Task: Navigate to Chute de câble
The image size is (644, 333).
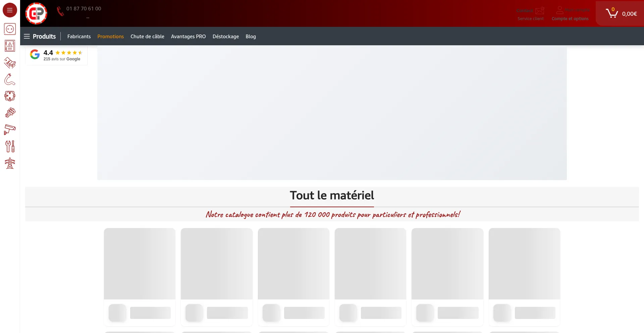Action: pyautogui.click(x=147, y=36)
